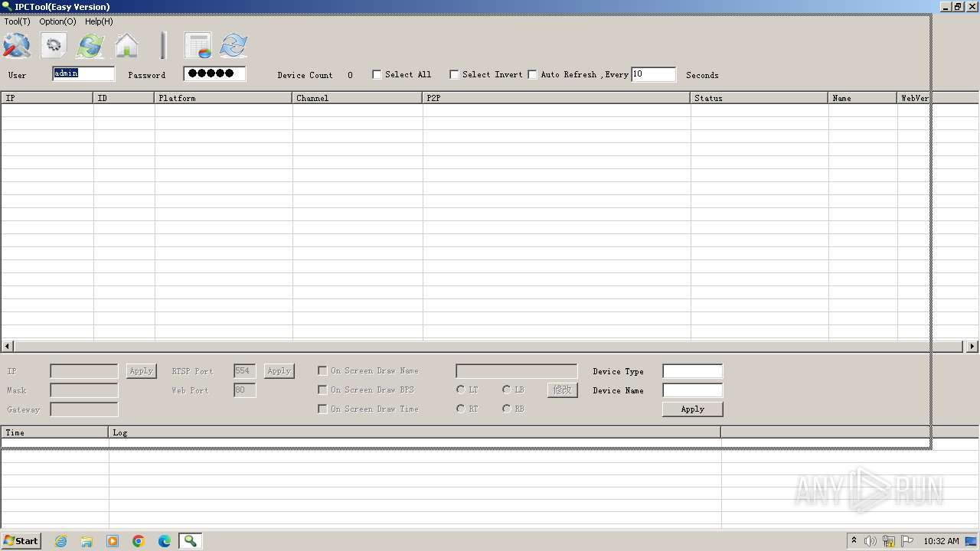Click the taskbar clock showing 10:32 AM
The width and height of the screenshot is (980, 551).
pos(941,541)
